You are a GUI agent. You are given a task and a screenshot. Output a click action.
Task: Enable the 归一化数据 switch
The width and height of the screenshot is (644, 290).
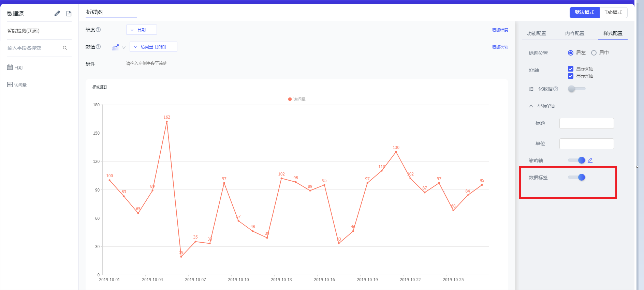576,89
